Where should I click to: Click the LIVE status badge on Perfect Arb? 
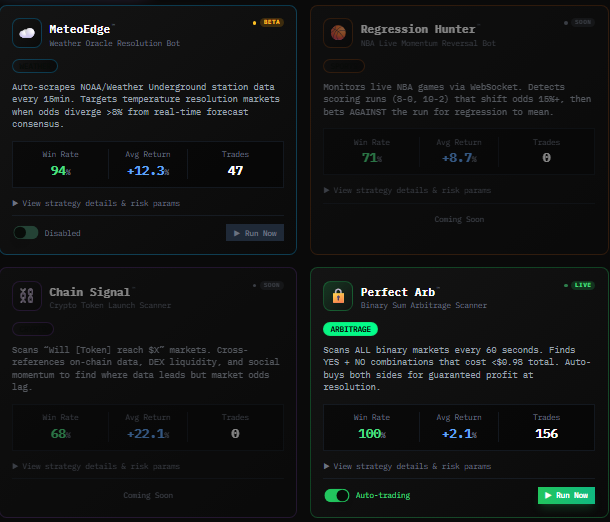pos(583,285)
